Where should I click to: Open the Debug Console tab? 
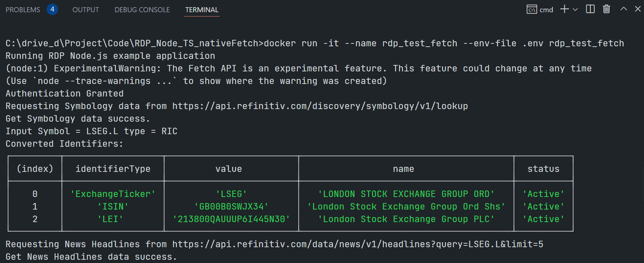(x=142, y=10)
